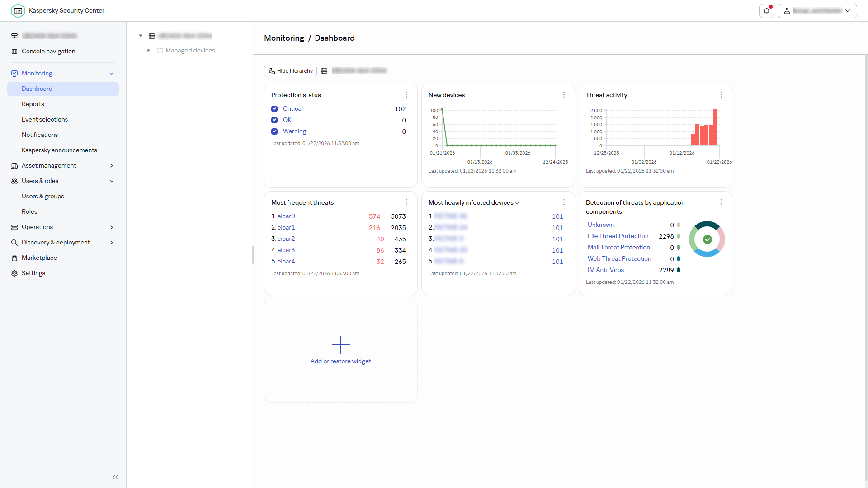Open the Settings gear section
This screenshot has width=868, height=488.
point(33,273)
